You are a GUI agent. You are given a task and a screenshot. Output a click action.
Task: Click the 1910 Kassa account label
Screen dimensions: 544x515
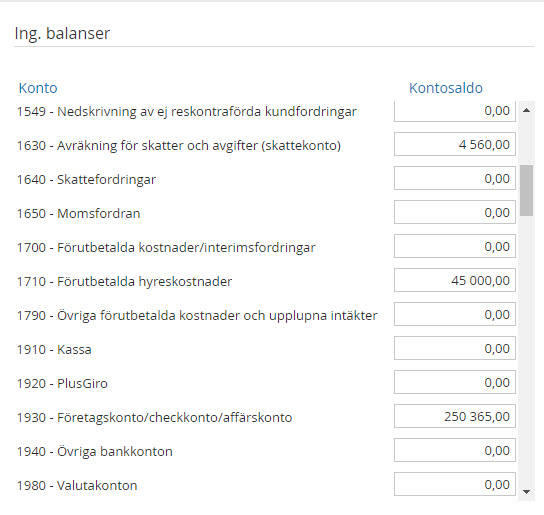click(x=54, y=349)
